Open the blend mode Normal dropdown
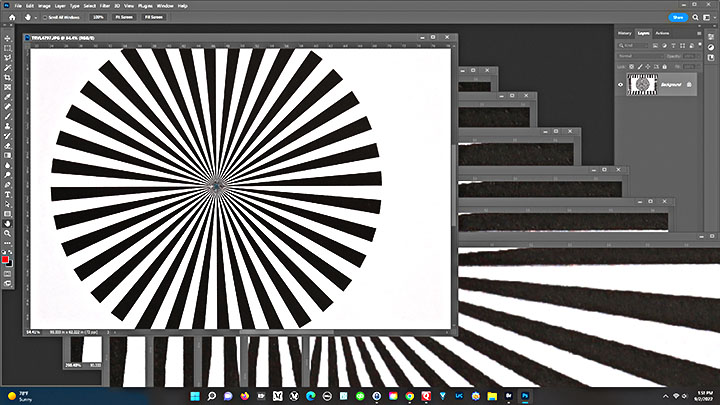The image size is (720, 405). tap(641, 56)
